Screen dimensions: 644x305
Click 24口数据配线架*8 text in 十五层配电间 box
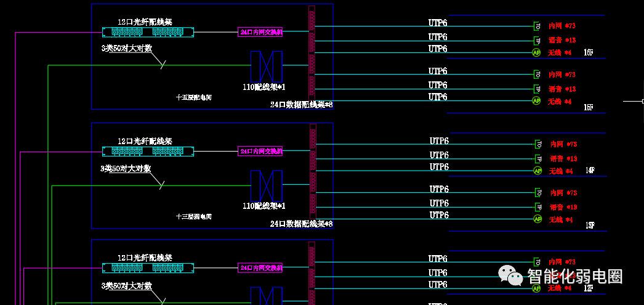pyautogui.click(x=302, y=105)
